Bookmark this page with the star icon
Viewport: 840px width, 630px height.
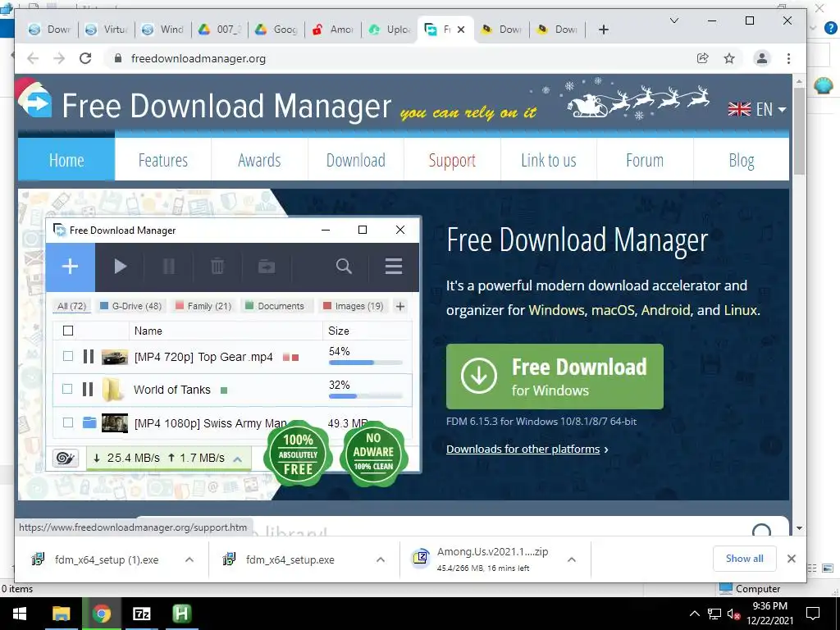(x=729, y=58)
